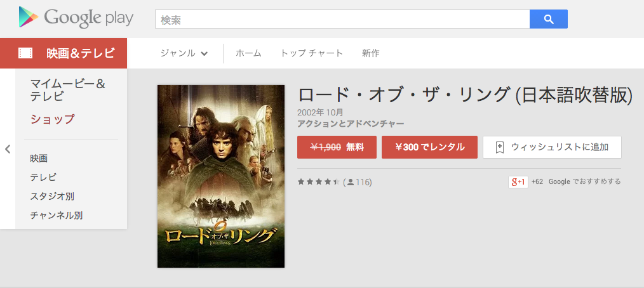Click the star rating icons

click(319, 181)
